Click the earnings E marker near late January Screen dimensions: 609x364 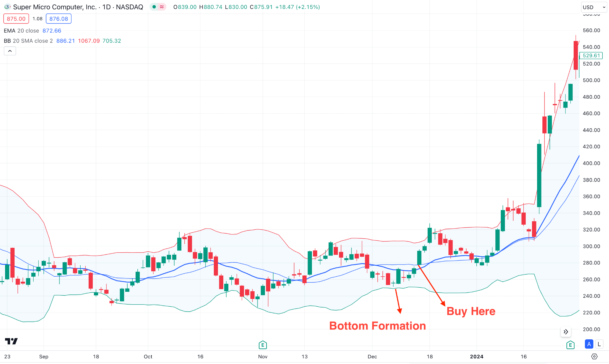tap(570, 345)
